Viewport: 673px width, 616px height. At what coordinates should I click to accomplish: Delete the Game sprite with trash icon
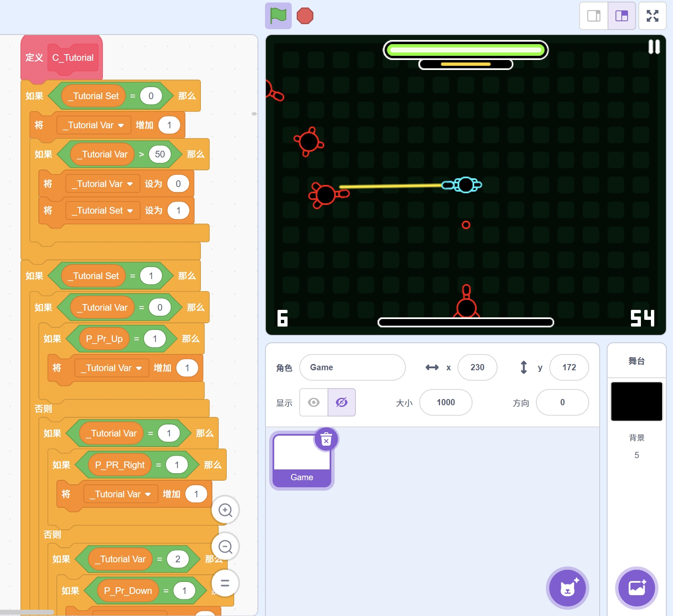[x=326, y=439]
